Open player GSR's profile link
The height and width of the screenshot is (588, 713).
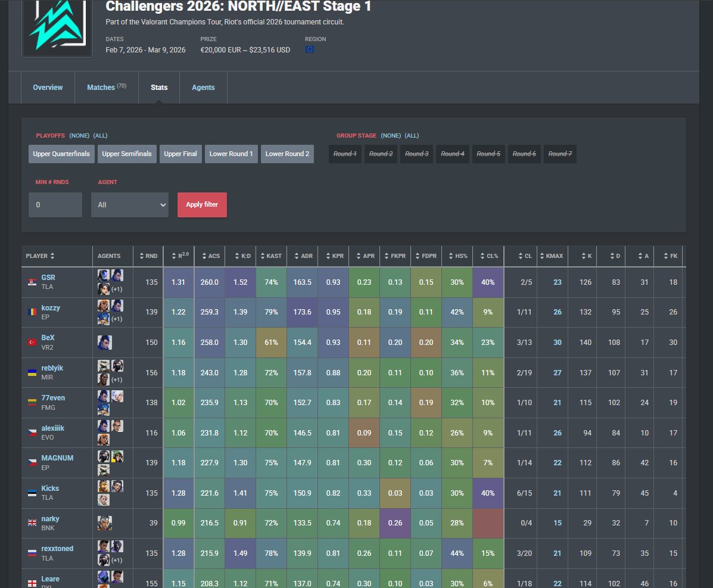48,278
